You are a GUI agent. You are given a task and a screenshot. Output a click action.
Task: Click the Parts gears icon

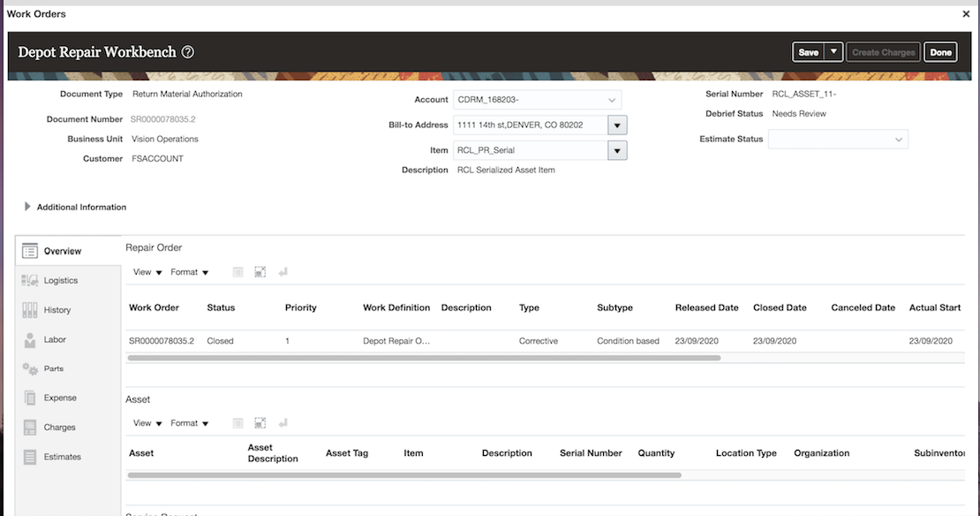click(x=29, y=369)
